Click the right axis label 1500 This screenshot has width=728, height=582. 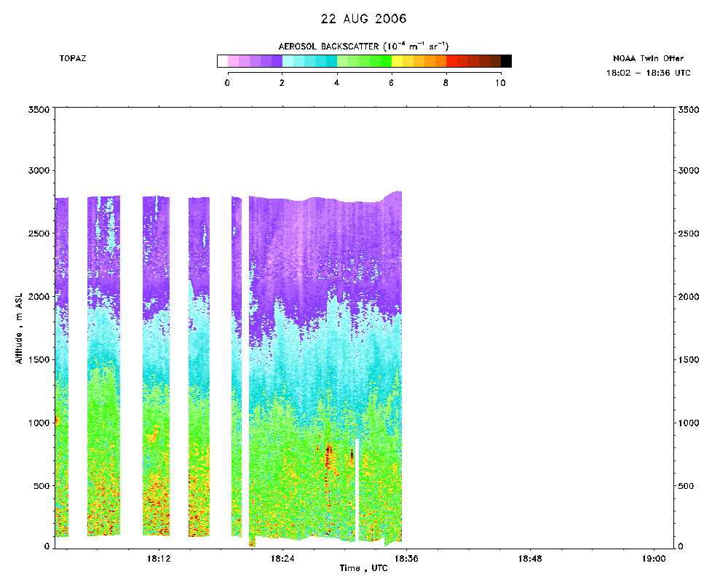point(689,359)
